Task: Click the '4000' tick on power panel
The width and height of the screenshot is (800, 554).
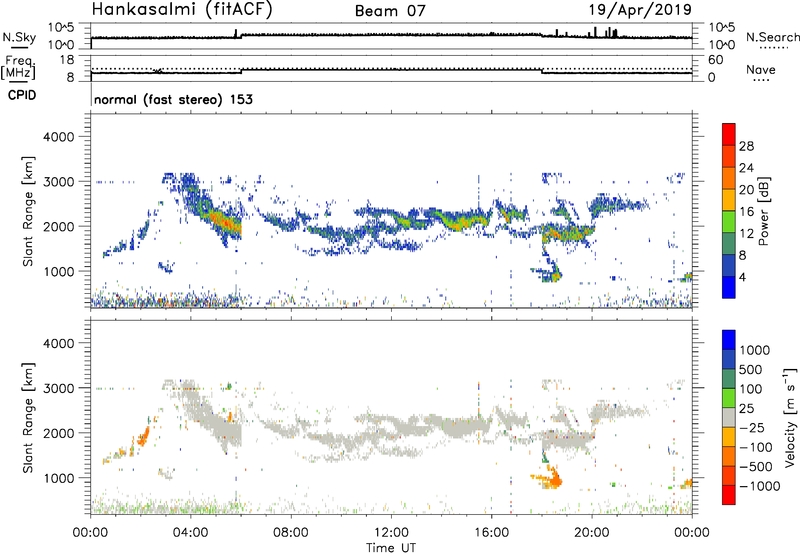Action: [x=59, y=137]
